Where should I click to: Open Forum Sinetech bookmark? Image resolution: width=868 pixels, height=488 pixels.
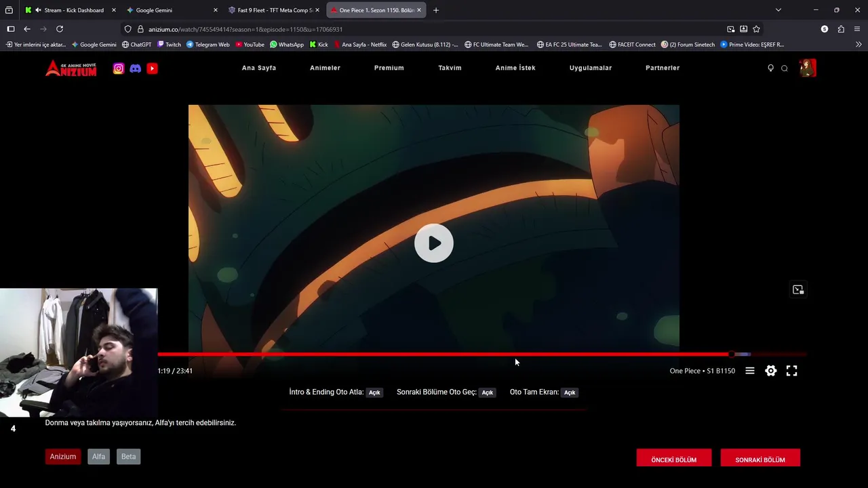click(x=688, y=45)
